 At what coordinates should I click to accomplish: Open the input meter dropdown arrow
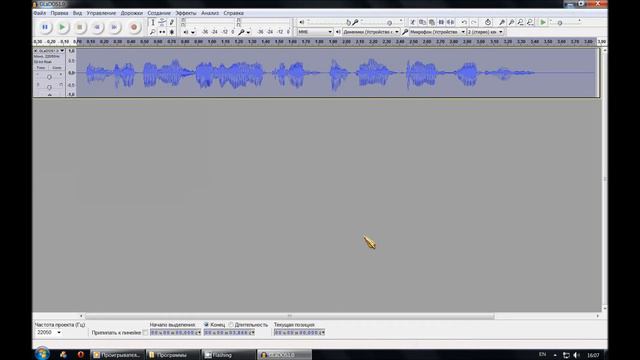(248, 32)
